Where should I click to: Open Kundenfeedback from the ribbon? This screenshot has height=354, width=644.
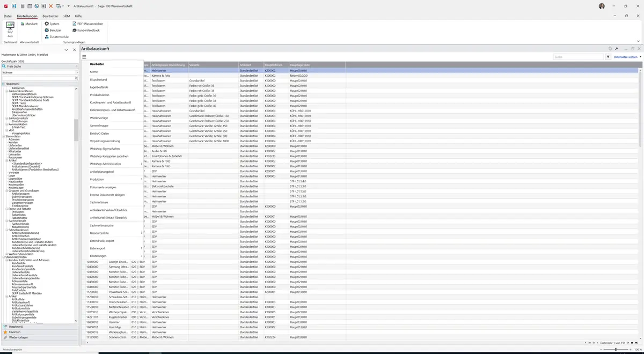pyautogui.click(x=85, y=31)
